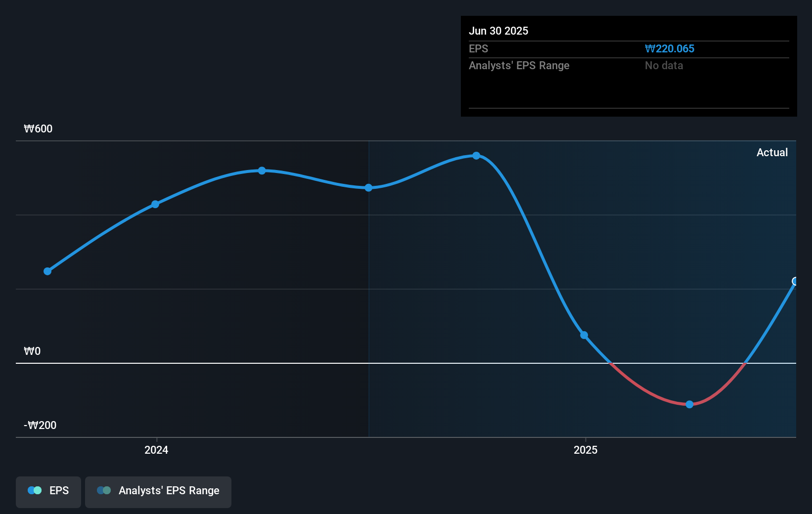Click the 2024 x-axis label
This screenshot has height=514, width=812.
(156, 450)
